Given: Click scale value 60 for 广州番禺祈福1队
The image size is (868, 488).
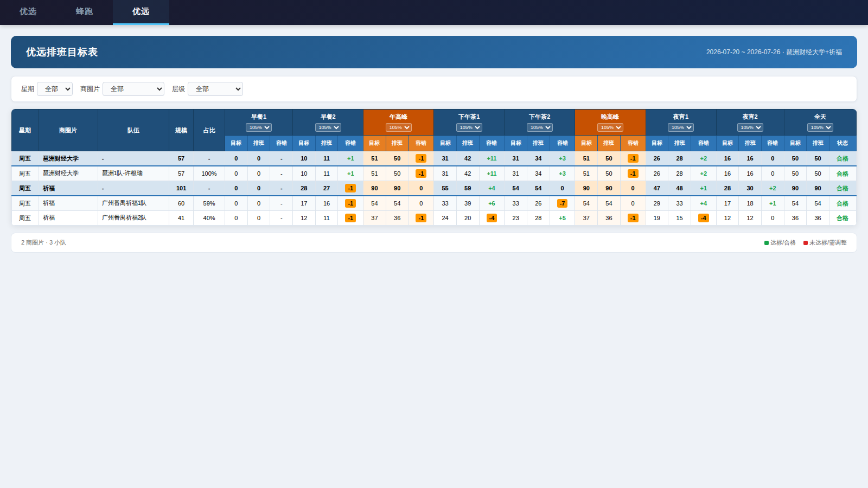Looking at the screenshot, I should click(x=181, y=203).
